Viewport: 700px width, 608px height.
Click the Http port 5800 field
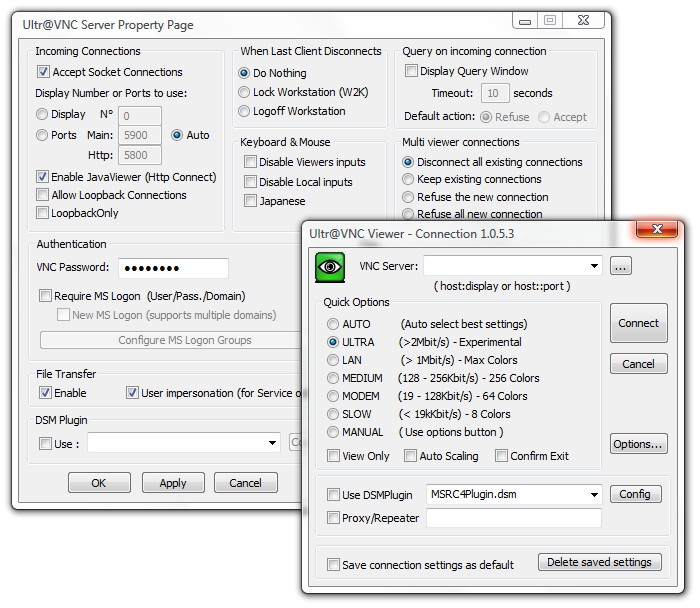point(140,155)
